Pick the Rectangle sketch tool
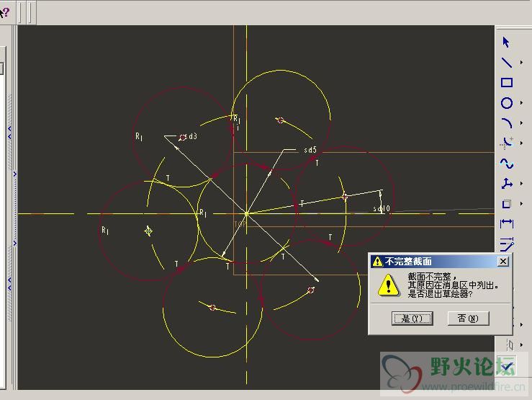The height and width of the screenshot is (400, 532). click(x=507, y=82)
